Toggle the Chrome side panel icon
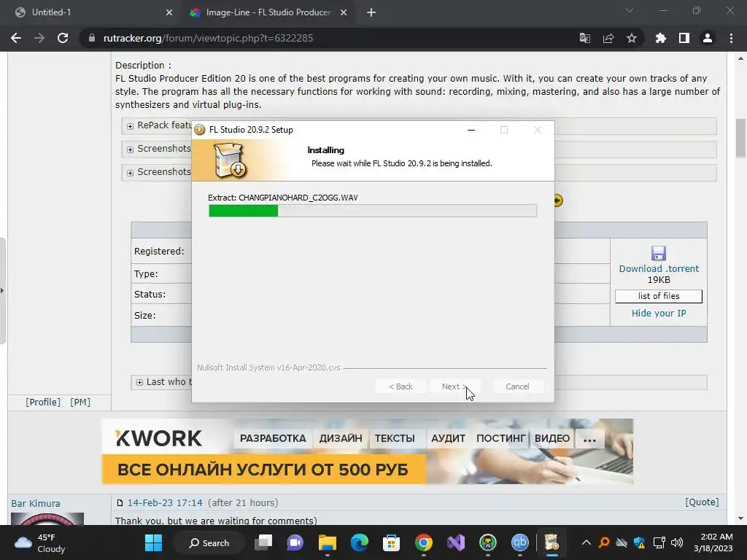This screenshot has width=747, height=560. pyautogui.click(x=684, y=38)
